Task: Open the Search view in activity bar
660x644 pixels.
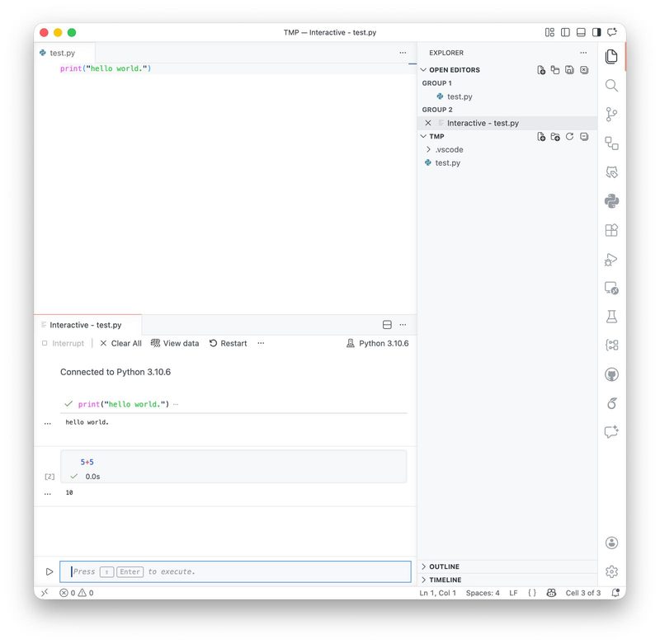Action: click(611, 86)
